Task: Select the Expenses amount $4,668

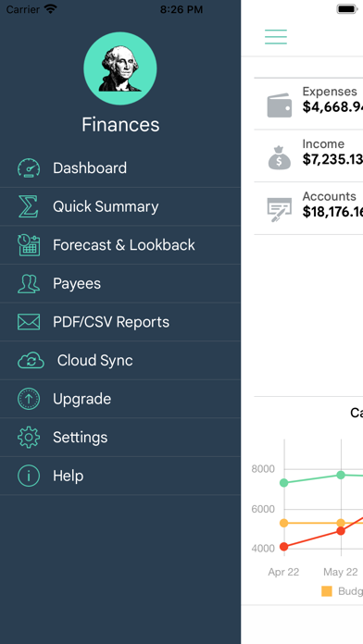Action: (x=332, y=107)
